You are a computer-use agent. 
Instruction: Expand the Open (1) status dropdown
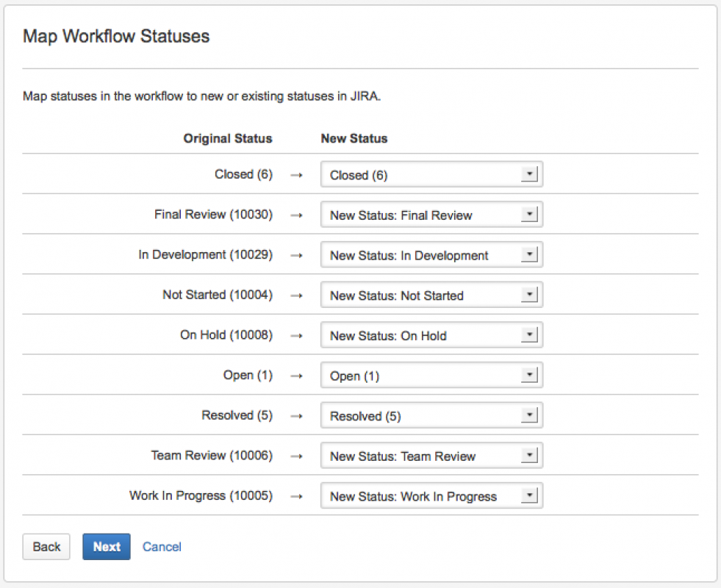coord(431,376)
